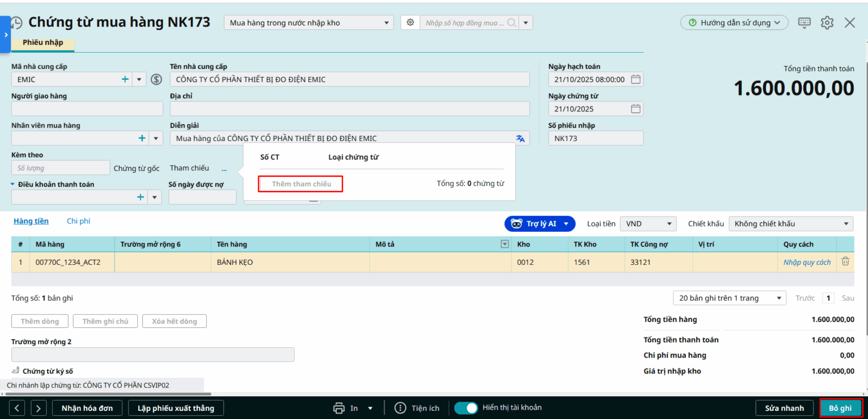Click the currency dollar icon beside supplier code
The width and height of the screenshot is (868, 419).
point(156,79)
